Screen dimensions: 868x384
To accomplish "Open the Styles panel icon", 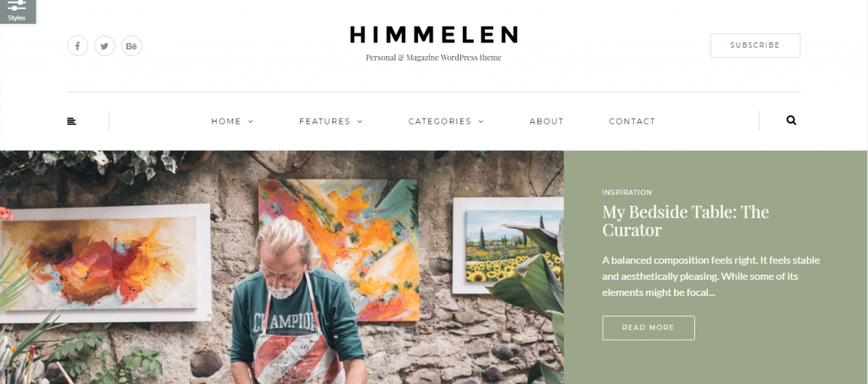I will coord(17,11).
